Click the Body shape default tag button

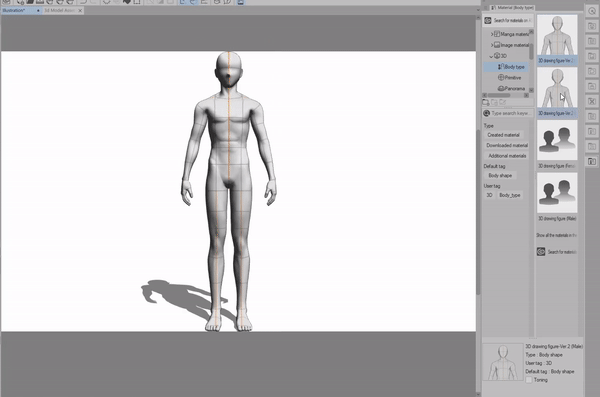[500, 175]
